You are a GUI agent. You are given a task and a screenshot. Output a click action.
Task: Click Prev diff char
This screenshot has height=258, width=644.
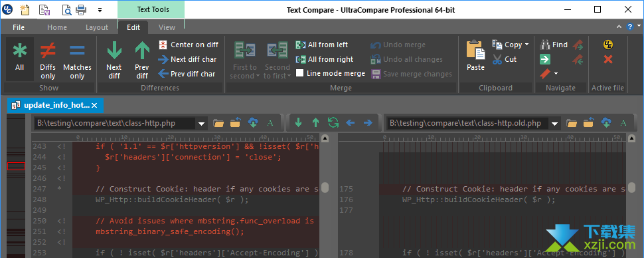click(187, 74)
